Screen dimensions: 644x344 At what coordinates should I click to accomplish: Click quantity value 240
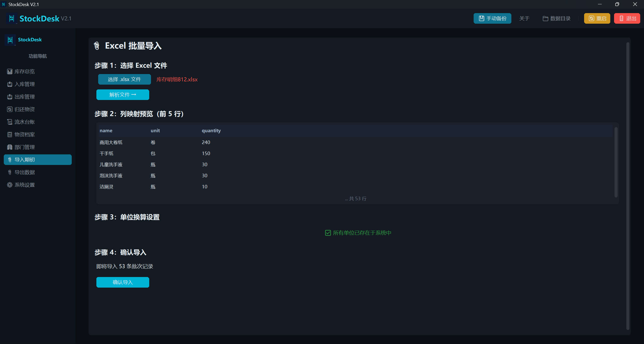click(x=206, y=142)
